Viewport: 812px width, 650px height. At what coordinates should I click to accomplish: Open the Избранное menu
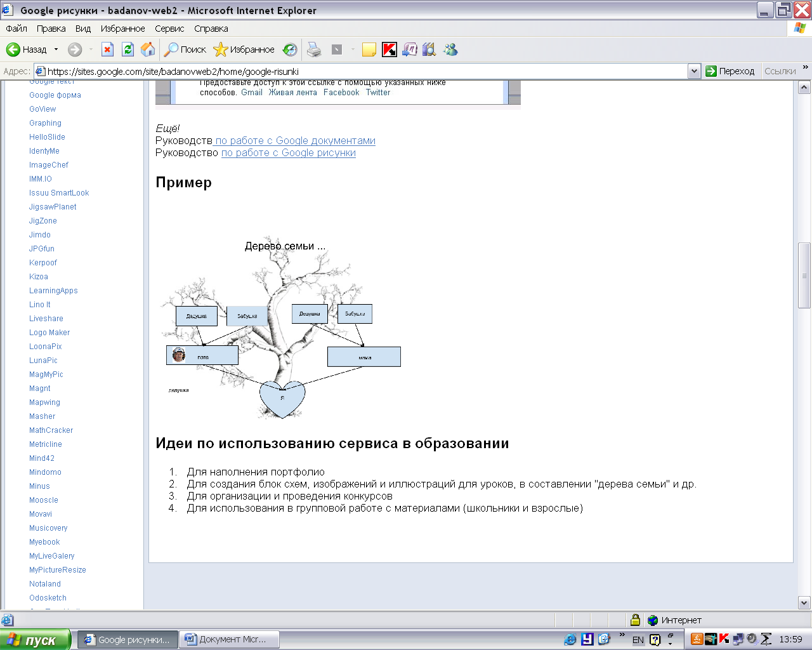[x=123, y=29]
